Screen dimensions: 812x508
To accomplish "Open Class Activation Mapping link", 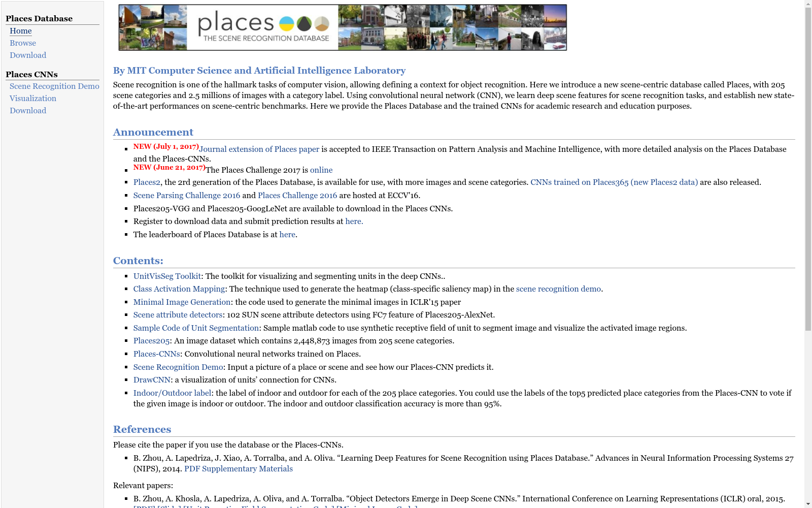I will coord(179,289).
